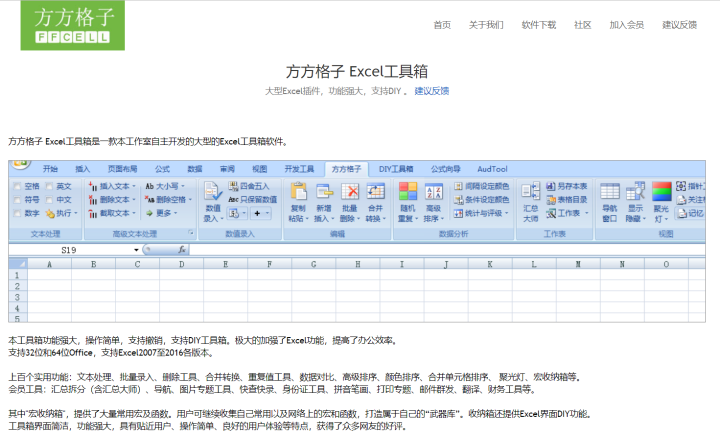Image resolution: width=720 pixels, height=436 pixels.
Task: Open the 工作表 dropdown
Action: pos(568,213)
